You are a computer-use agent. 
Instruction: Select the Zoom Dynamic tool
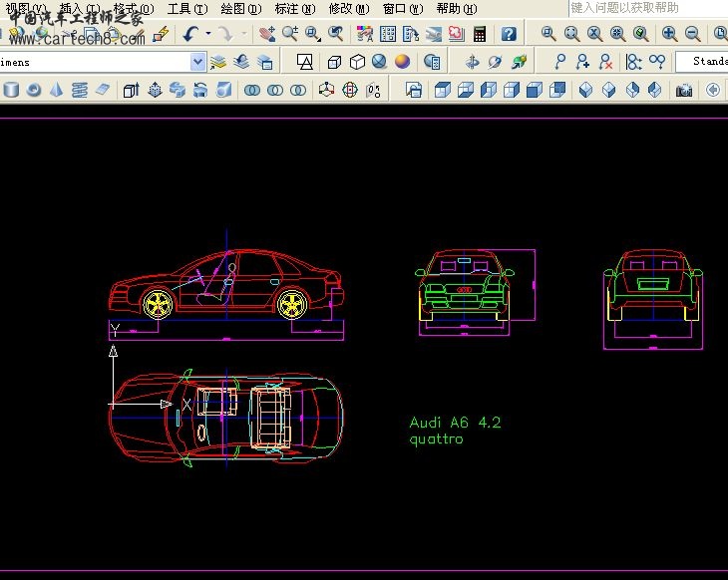click(x=571, y=34)
